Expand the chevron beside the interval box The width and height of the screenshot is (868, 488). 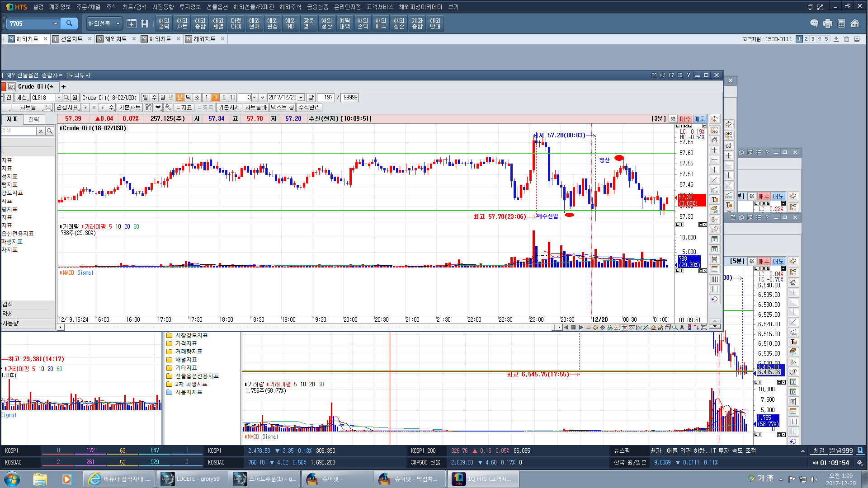[x=262, y=98]
